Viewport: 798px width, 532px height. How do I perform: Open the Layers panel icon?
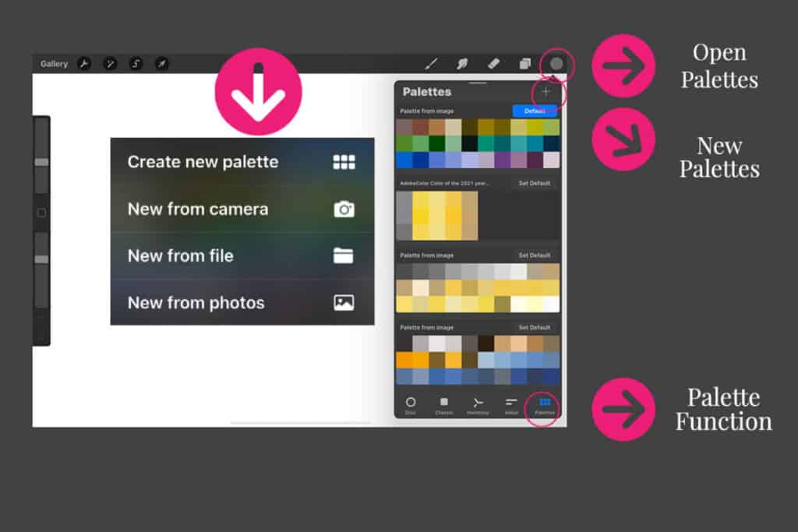(524, 64)
